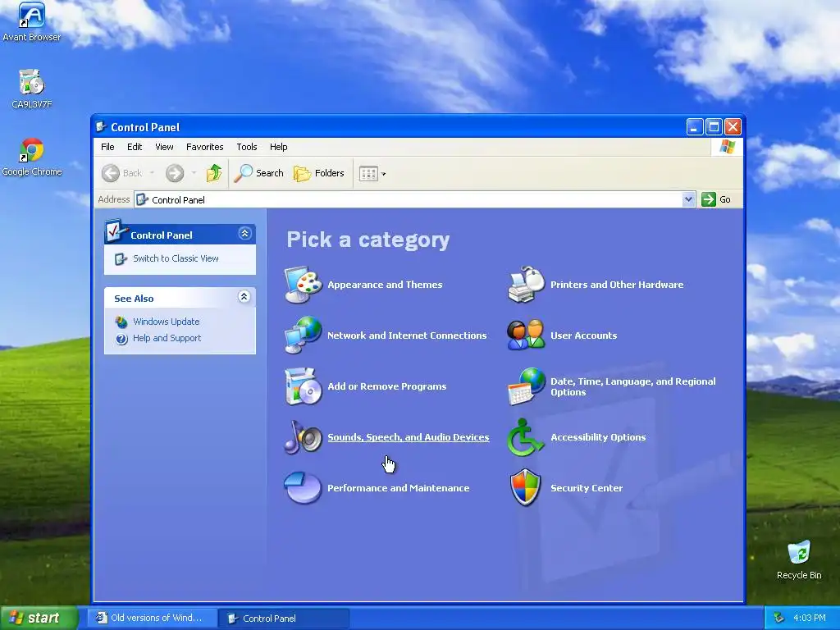
Task: Open the Favorites menu
Action: (204, 147)
